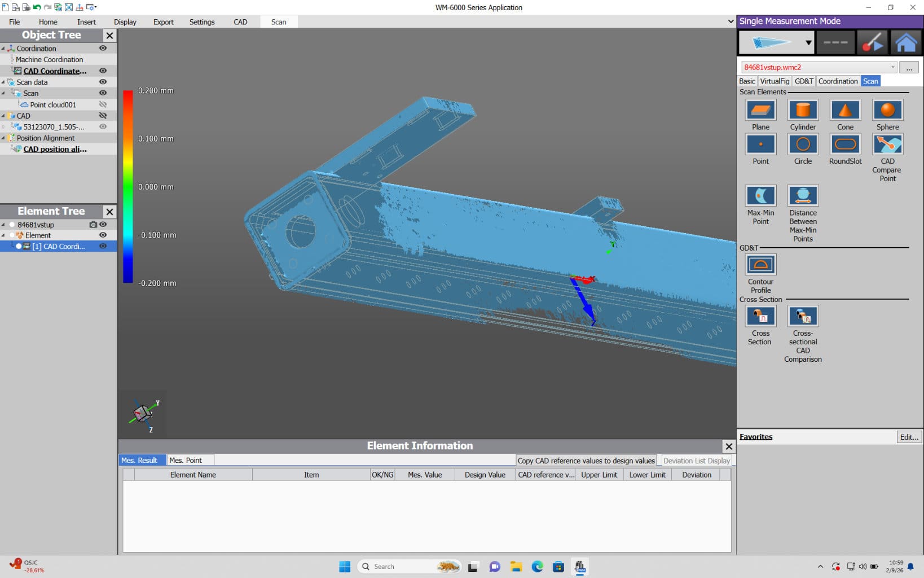Viewport: 924px width, 578px height.
Task: Toggle visibility of the CAD node
Action: [x=103, y=116]
